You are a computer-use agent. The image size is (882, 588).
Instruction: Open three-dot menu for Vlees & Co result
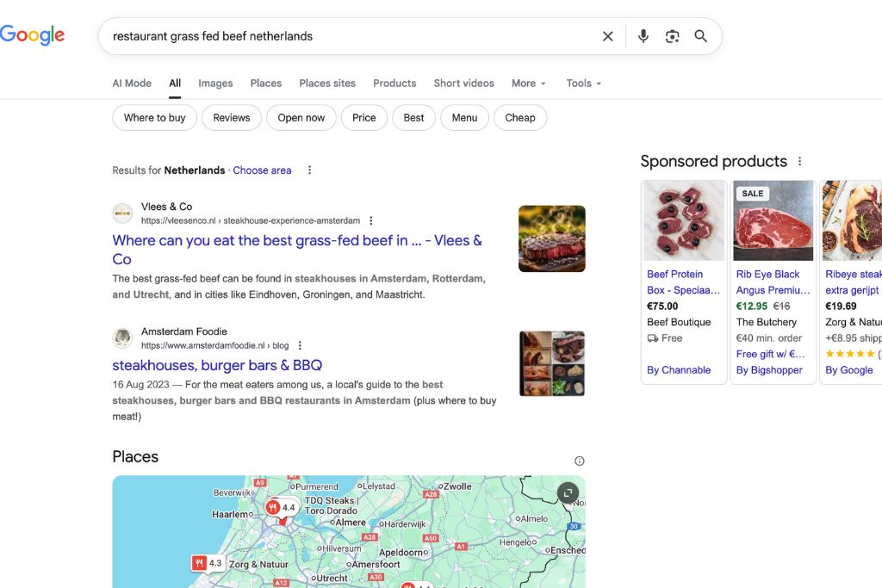(x=370, y=221)
